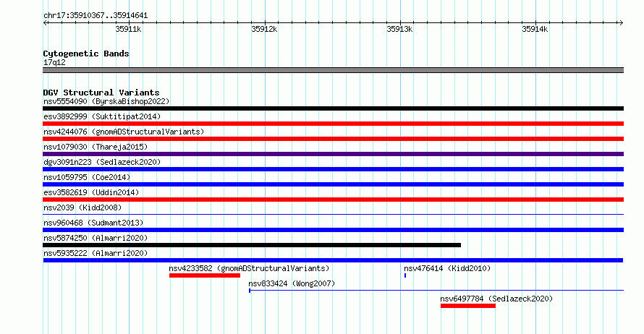The width and height of the screenshot is (644, 334).
Task: Click the 35913k ruler tick label
Action: pyautogui.click(x=399, y=29)
